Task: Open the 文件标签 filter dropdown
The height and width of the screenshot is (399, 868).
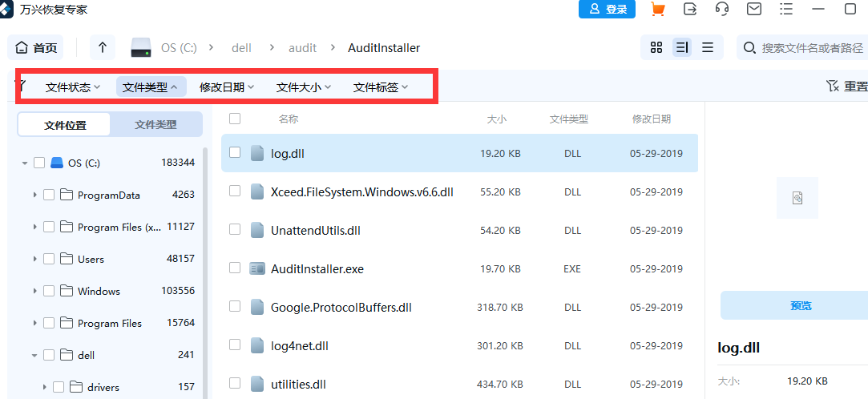Action: coord(381,87)
